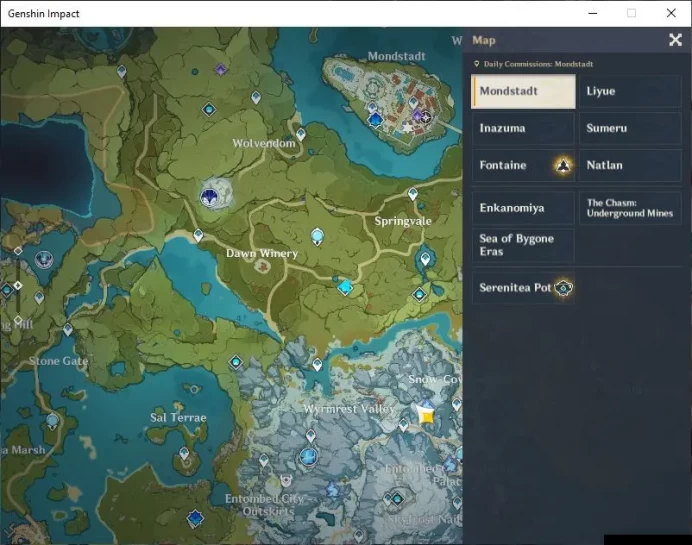Switch map to Liyue
Screen dimensions: 692x545
coord(630,91)
